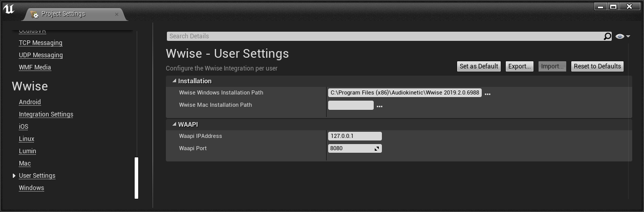Browse for Wwise Windows Installation Path

click(x=487, y=94)
